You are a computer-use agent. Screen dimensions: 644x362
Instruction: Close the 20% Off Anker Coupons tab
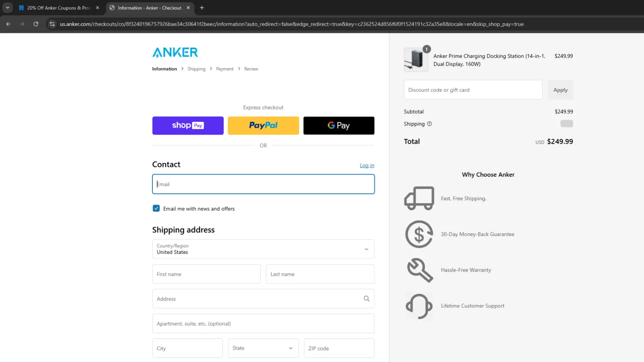pos(97,8)
